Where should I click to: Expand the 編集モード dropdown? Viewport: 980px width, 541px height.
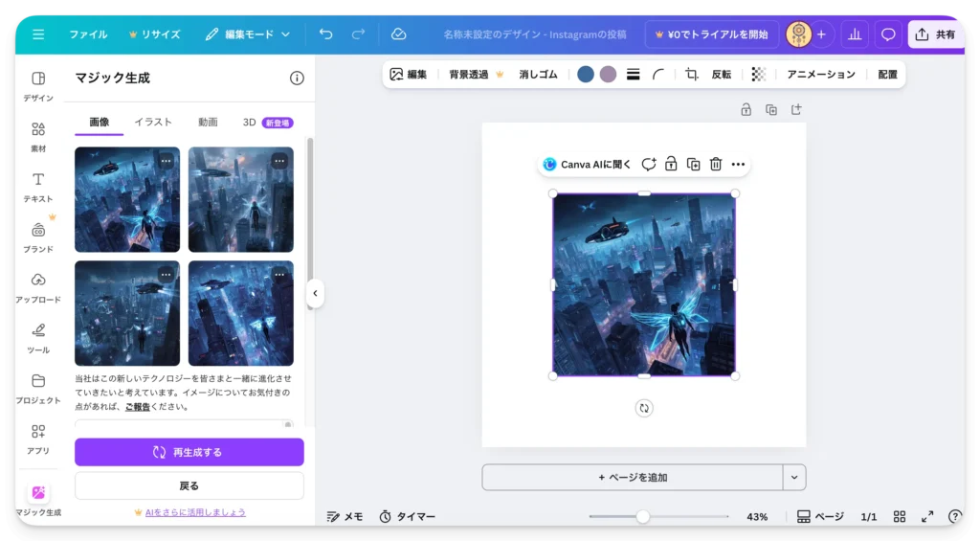[248, 34]
